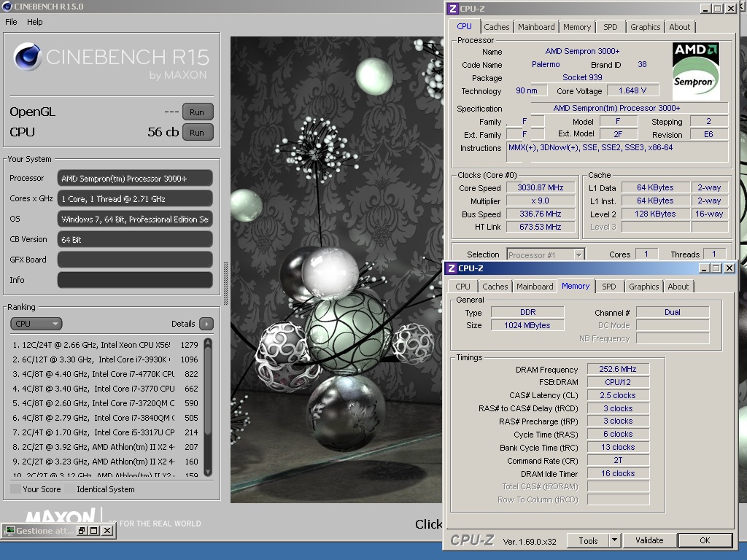Click the Z icon in lower CPU-Z window title
This screenshot has width=747, height=560.
(452, 268)
